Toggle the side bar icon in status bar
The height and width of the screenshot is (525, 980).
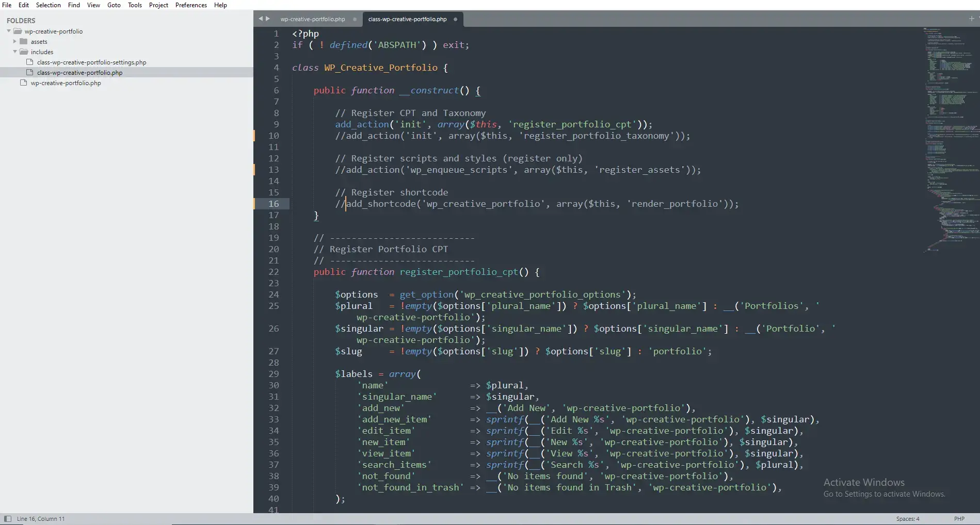point(7,519)
